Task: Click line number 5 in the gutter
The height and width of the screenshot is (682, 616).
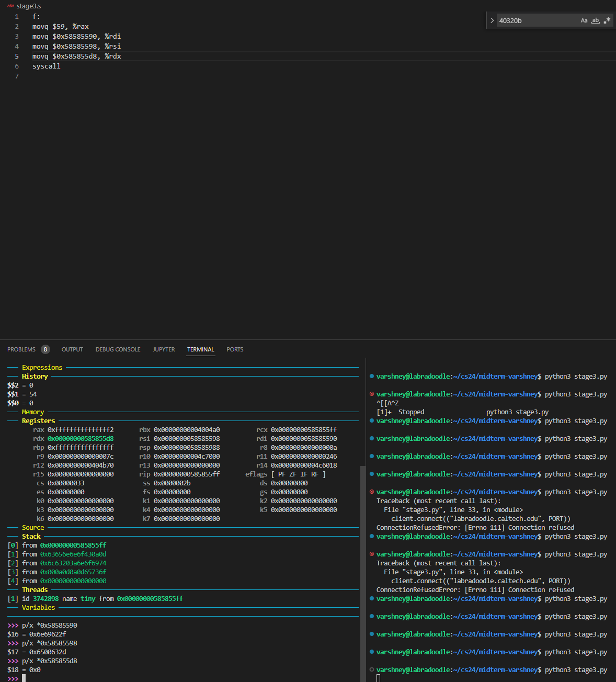Action: [17, 56]
